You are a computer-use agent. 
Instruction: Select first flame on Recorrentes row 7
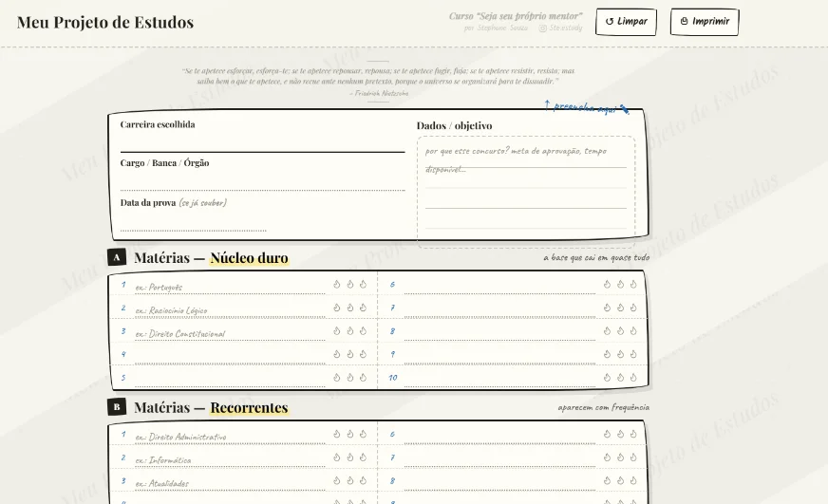pyautogui.click(x=608, y=457)
